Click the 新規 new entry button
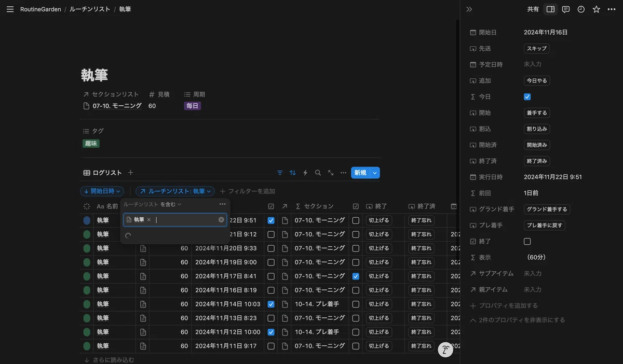Image resolution: width=623 pixels, height=364 pixels. (x=360, y=173)
